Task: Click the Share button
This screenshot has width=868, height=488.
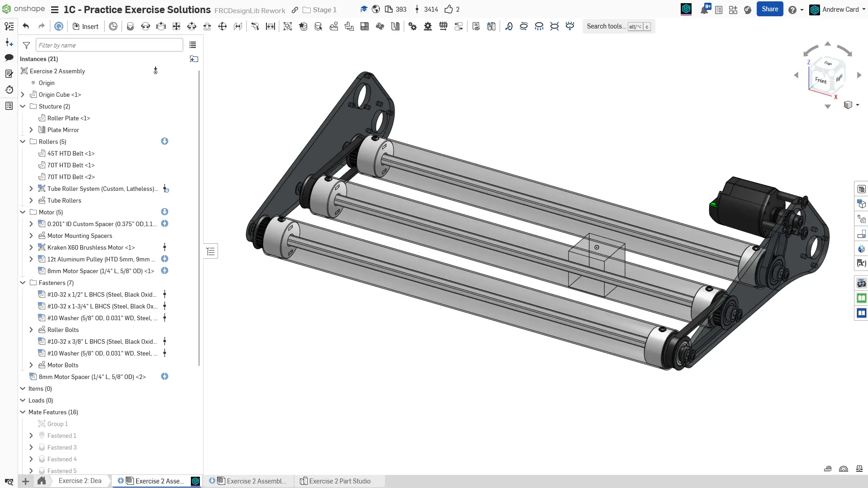Action: click(769, 9)
